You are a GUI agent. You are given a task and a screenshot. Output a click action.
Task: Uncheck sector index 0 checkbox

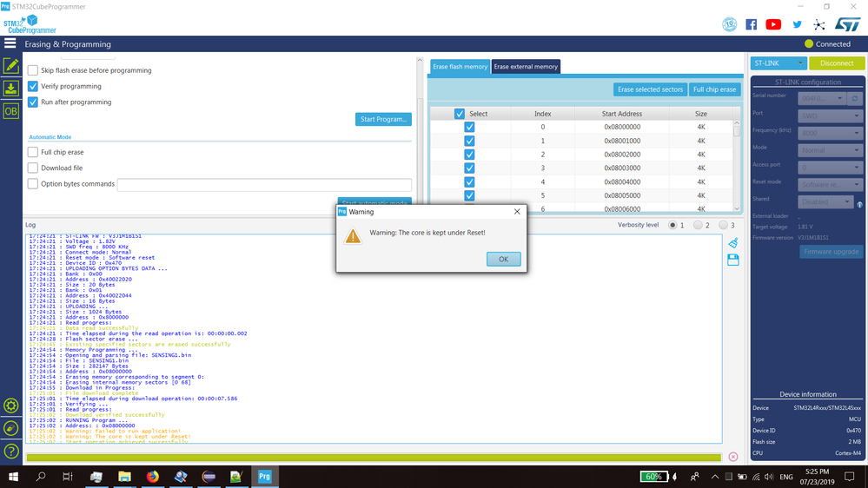click(469, 127)
